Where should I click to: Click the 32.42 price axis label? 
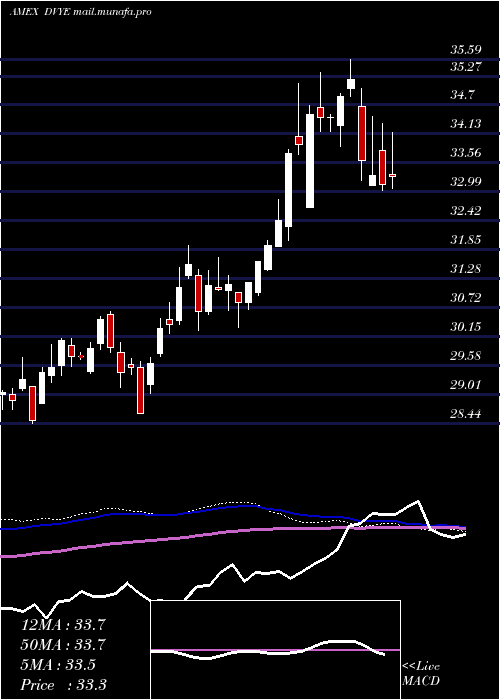(466, 211)
